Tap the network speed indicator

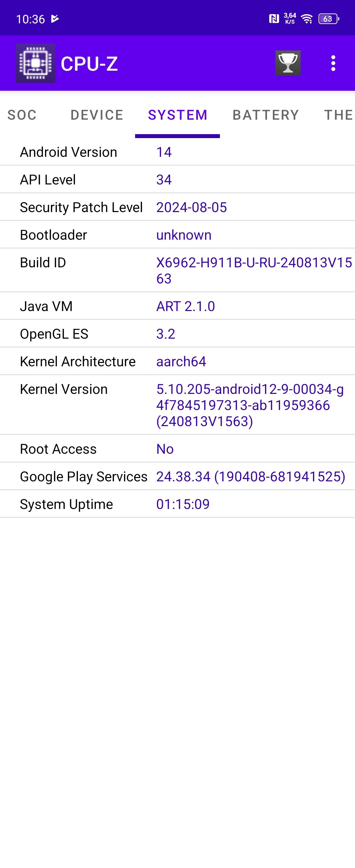[290, 18]
